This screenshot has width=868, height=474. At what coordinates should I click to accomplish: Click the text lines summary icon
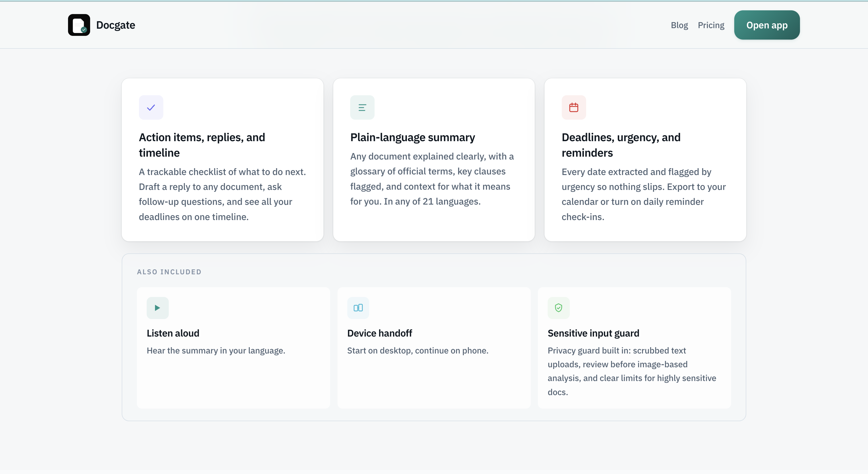pos(362,108)
